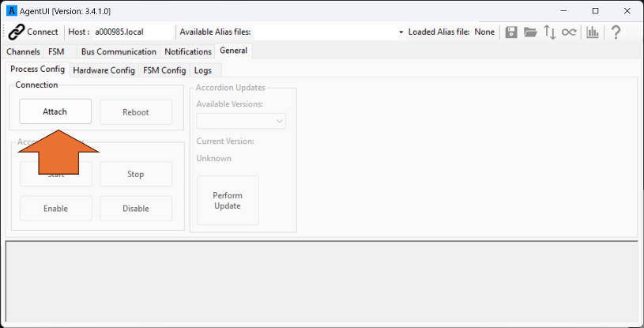This screenshot has width=644, height=328.
Task: Open the Bus Communication tab
Action: pyautogui.click(x=119, y=51)
